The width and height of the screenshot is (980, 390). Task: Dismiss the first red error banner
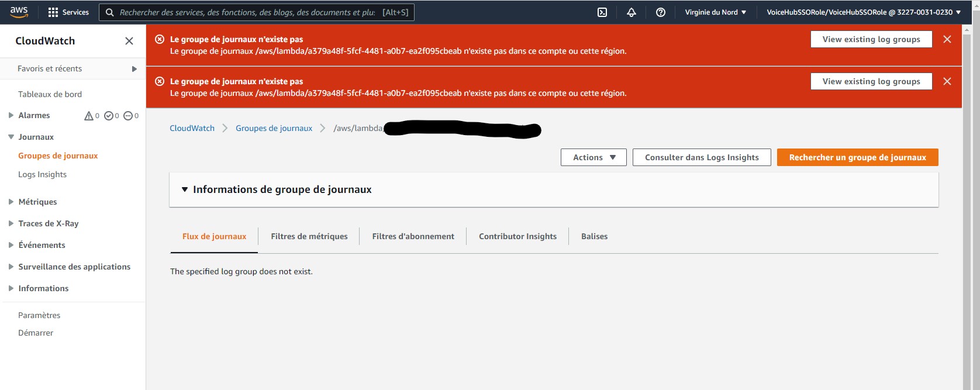[x=947, y=39]
